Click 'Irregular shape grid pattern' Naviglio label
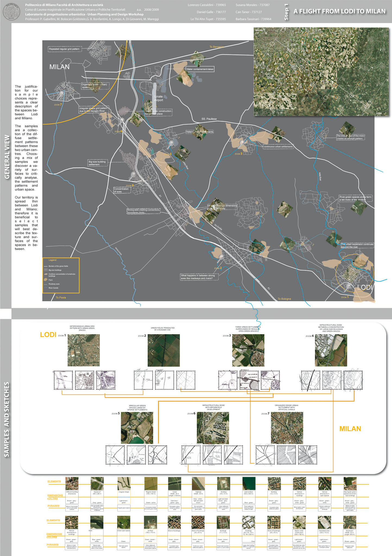Viewport: 392px width, 556px height. pos(94,109)
